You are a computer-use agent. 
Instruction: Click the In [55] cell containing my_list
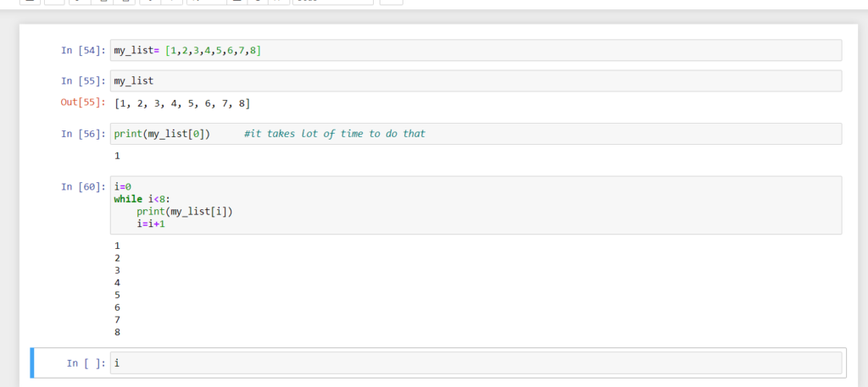(476, 80)
